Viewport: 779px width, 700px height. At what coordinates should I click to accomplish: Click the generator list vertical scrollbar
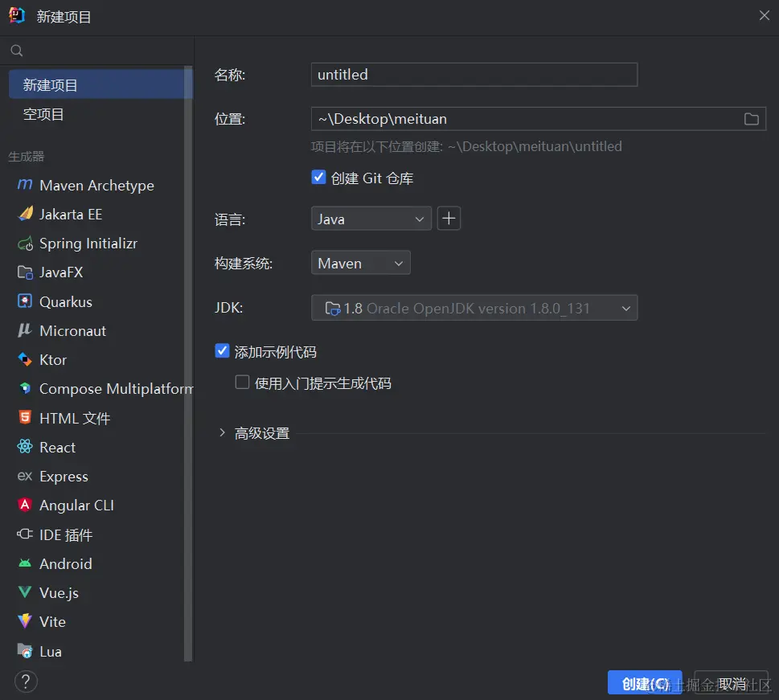[188, 363]
